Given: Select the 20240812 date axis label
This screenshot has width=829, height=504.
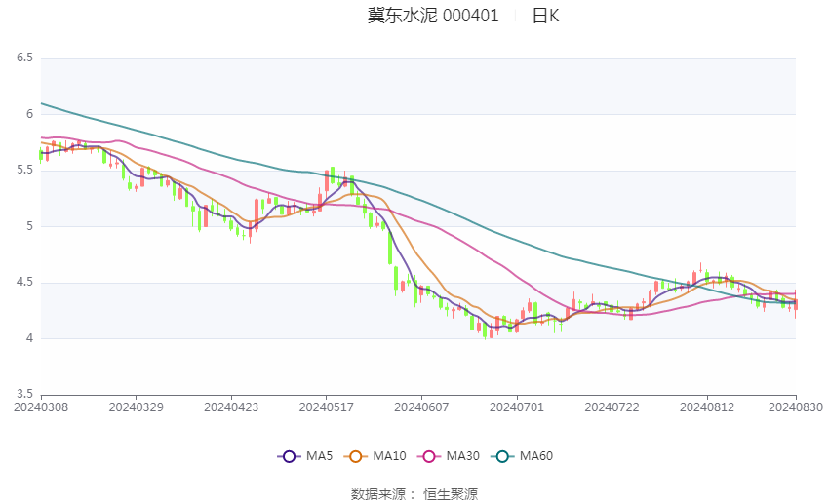Looking at the screenshot, I should (x=707, y=407).
